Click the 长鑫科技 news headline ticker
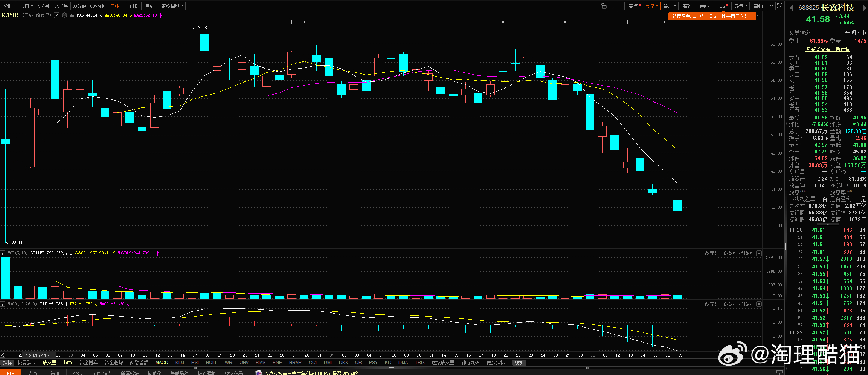 [x=311, y=373]
